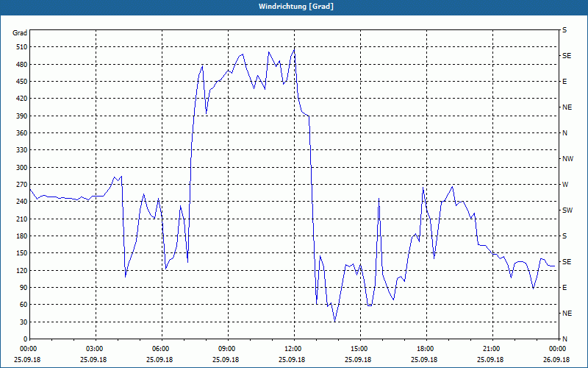Select the "390" y-axis value

click(22, 116)
